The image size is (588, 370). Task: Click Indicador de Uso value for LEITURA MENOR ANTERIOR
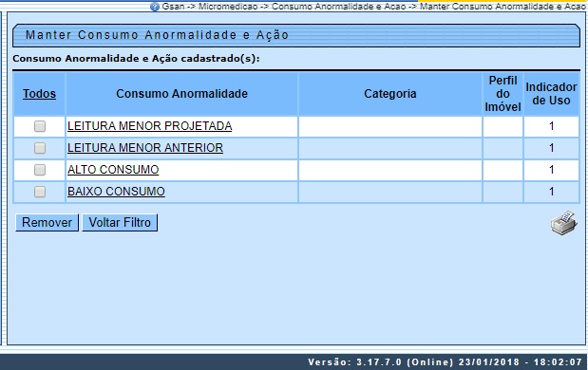click(x=551, y=148)
